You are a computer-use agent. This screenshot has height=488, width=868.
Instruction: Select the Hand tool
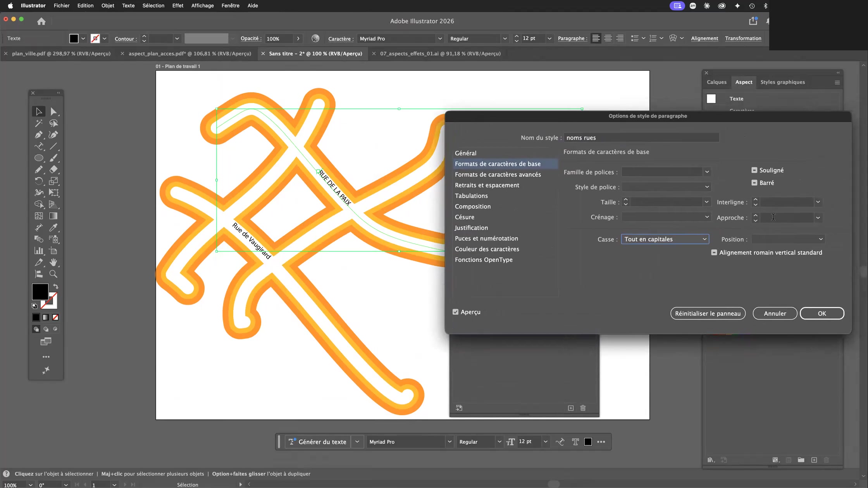point(53,263)
